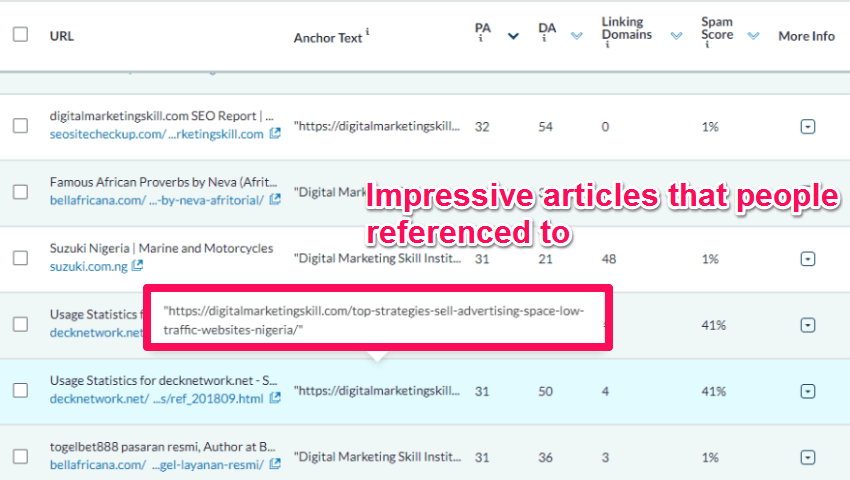Click the Anchor Text info icon
Viewport: 850px width, 480px height.
tap(368, 31)
